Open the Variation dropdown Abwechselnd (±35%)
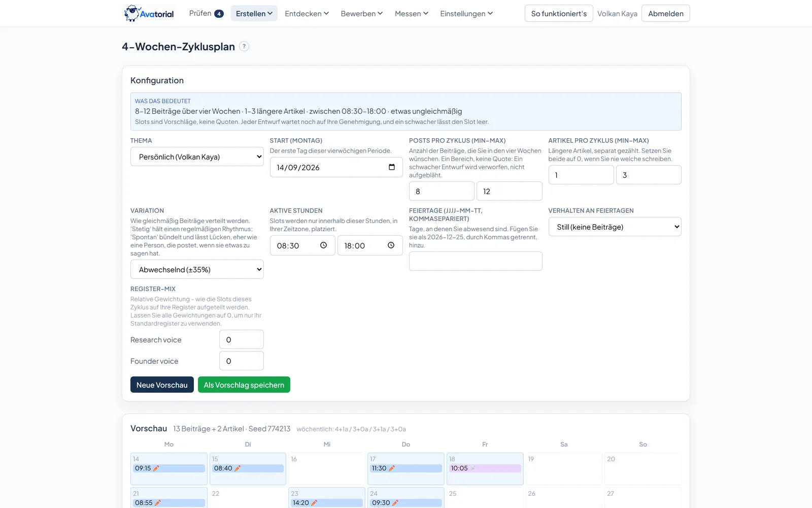Image resolution: width=812 pixels, height=508 pixels. click(197, 269)
